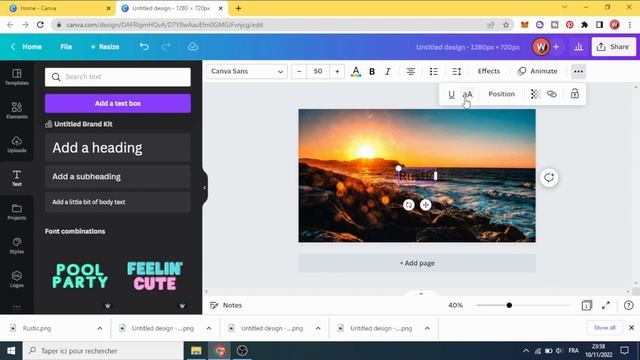Click the font size field showing 50
640x360 pixels.
[x=318, y=71]
